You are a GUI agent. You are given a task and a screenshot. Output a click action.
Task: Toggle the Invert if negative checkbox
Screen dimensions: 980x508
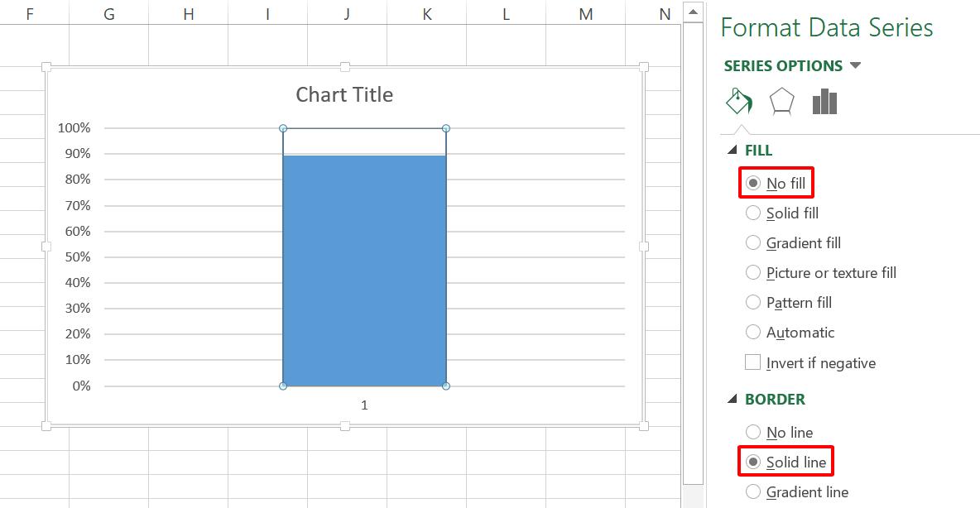pyautogui.click(x=752, y=362)
